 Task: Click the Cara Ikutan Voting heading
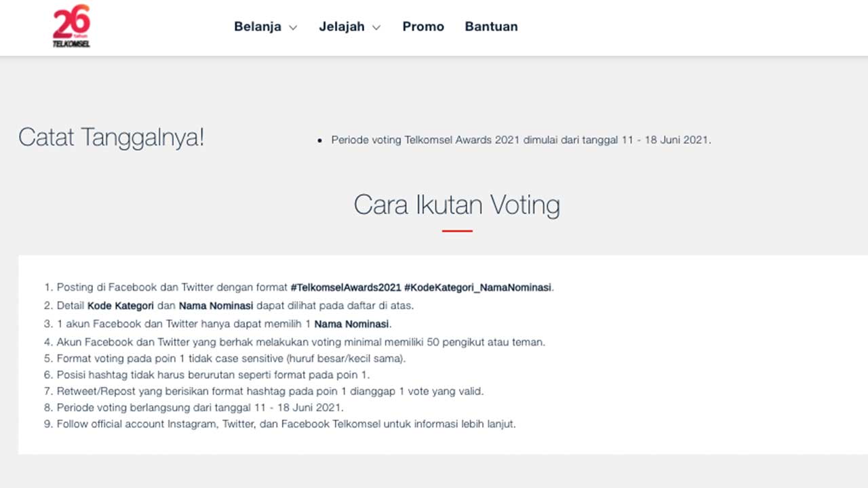[457, 205]
